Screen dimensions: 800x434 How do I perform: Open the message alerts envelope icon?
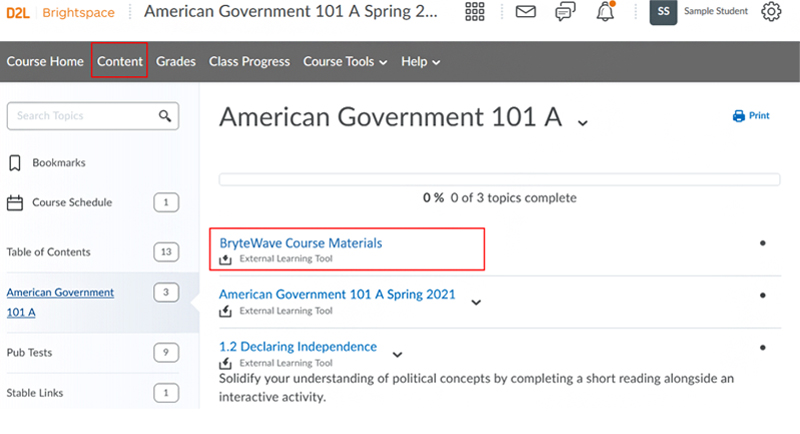[526, 11]
